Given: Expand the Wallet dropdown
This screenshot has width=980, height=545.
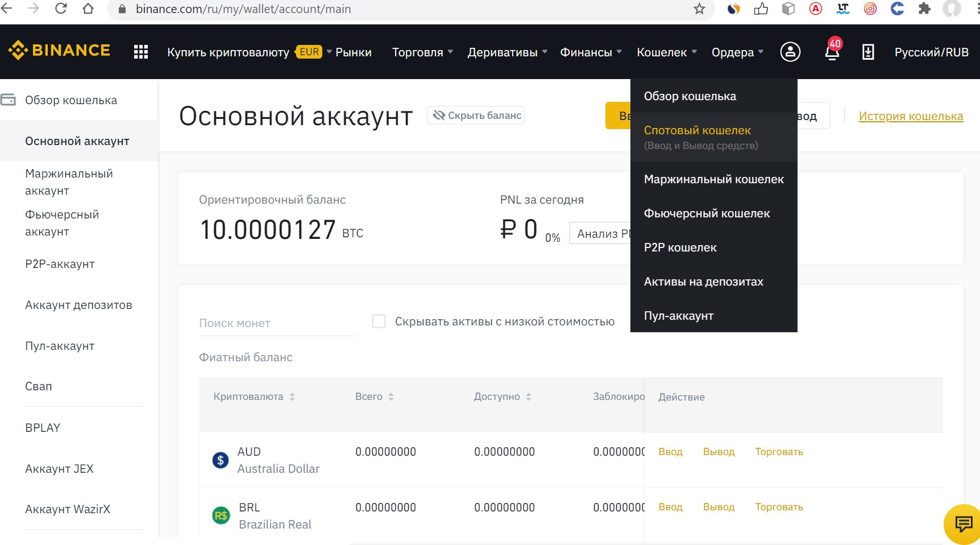Looking at the screenshot, I should (x=667, y=52).
